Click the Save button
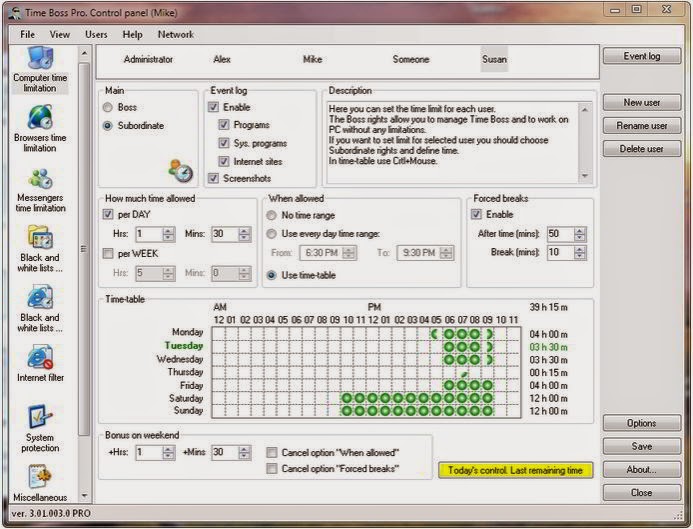This screenshot has height=529, width=693. tap(642, 446)
